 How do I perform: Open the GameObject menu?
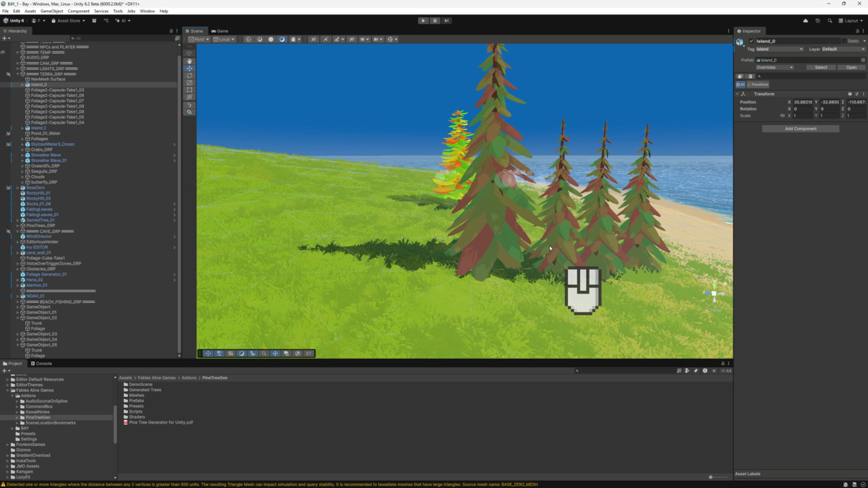pyautogui.click(x=51, y=12)
